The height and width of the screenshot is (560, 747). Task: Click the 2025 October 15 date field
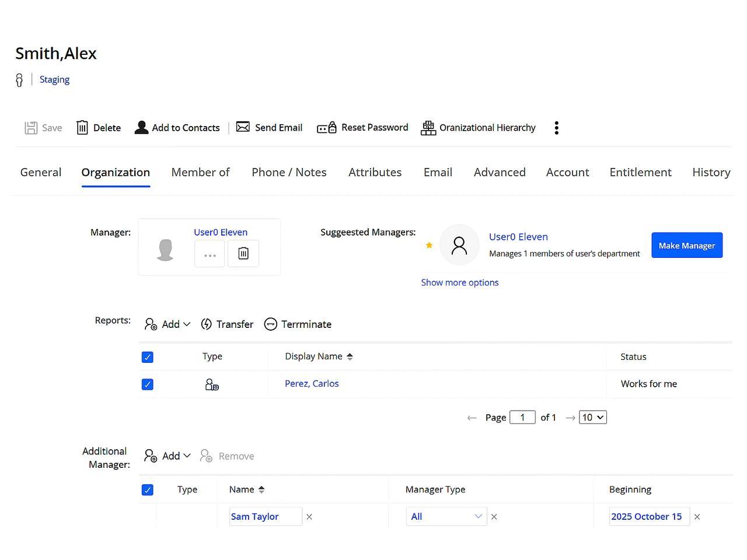pyautogui.click(x=650, y=516)
